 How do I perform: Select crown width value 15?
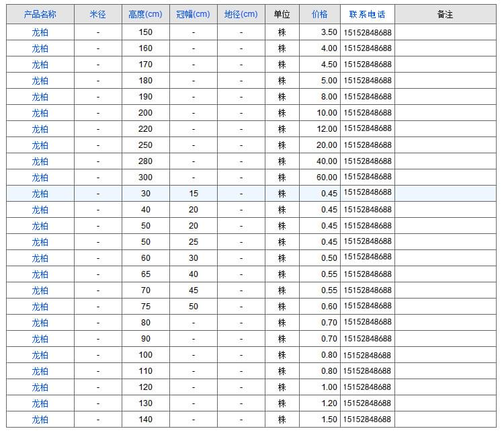click(193, 194)
